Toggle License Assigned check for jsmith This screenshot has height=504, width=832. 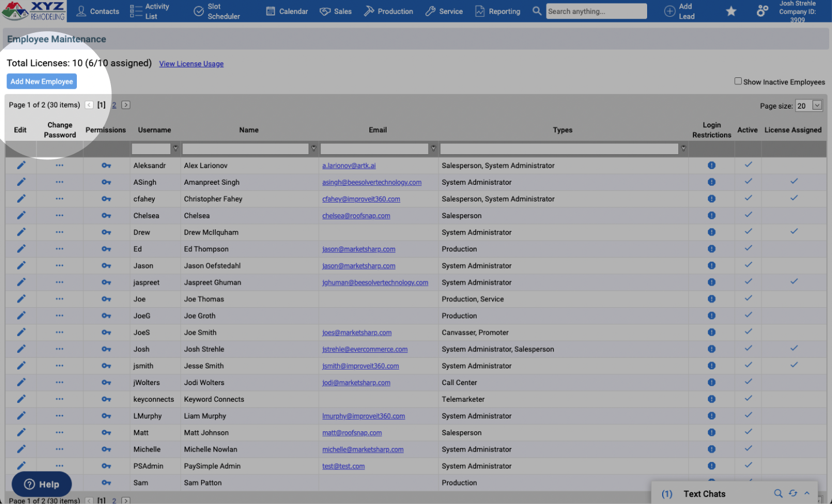click(x=794, y=365)
